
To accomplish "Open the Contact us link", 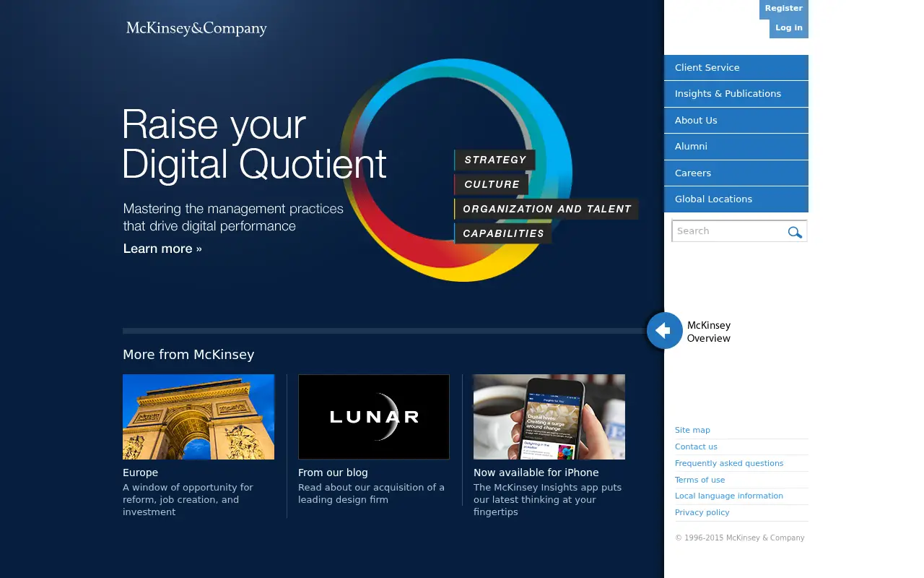I will pyautogui.click(x=696, y=447).
